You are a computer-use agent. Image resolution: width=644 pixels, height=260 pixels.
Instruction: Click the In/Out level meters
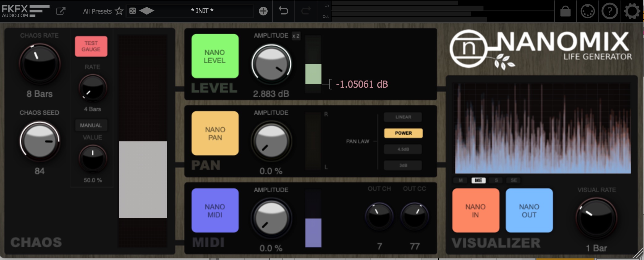coord(442,11)
